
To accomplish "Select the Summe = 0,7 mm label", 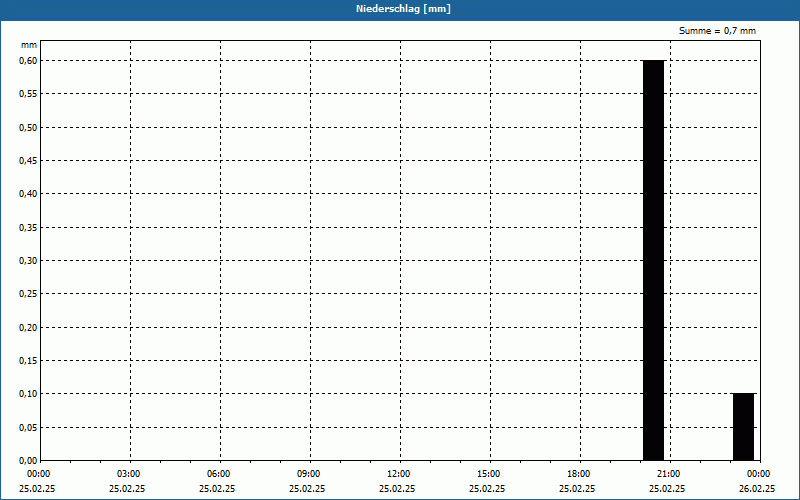I will pyautogui.click(x=717, y=31).
